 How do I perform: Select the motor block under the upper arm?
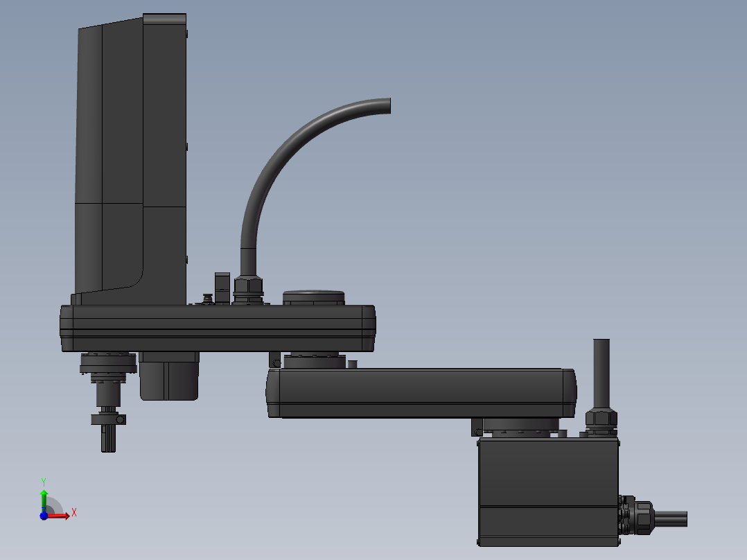[x=169, y=376]
